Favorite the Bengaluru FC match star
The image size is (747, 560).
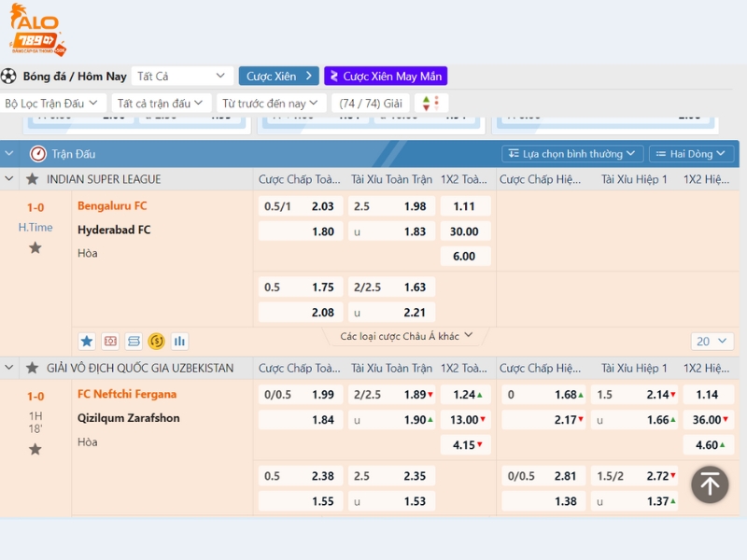[x=35, y=247]
